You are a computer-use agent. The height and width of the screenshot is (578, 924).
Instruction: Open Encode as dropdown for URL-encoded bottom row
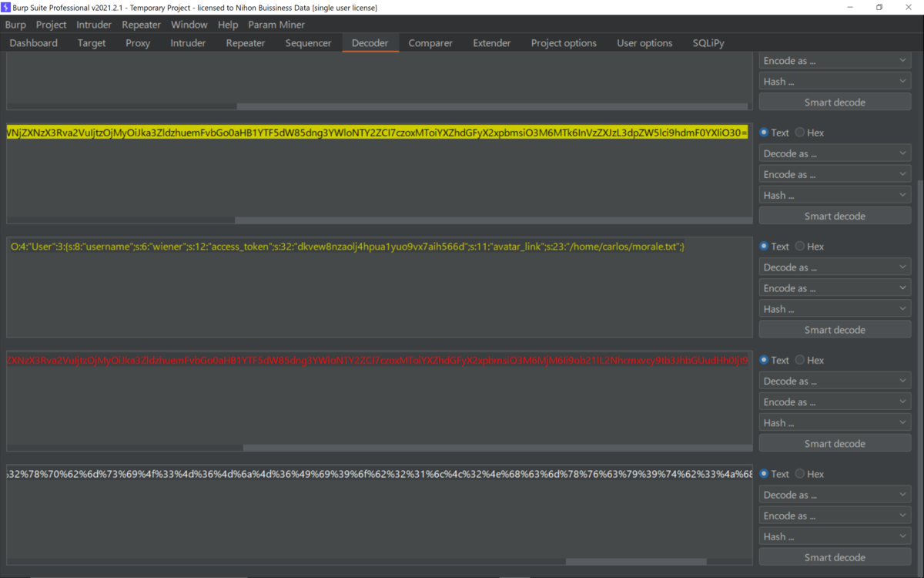point(835,516)
